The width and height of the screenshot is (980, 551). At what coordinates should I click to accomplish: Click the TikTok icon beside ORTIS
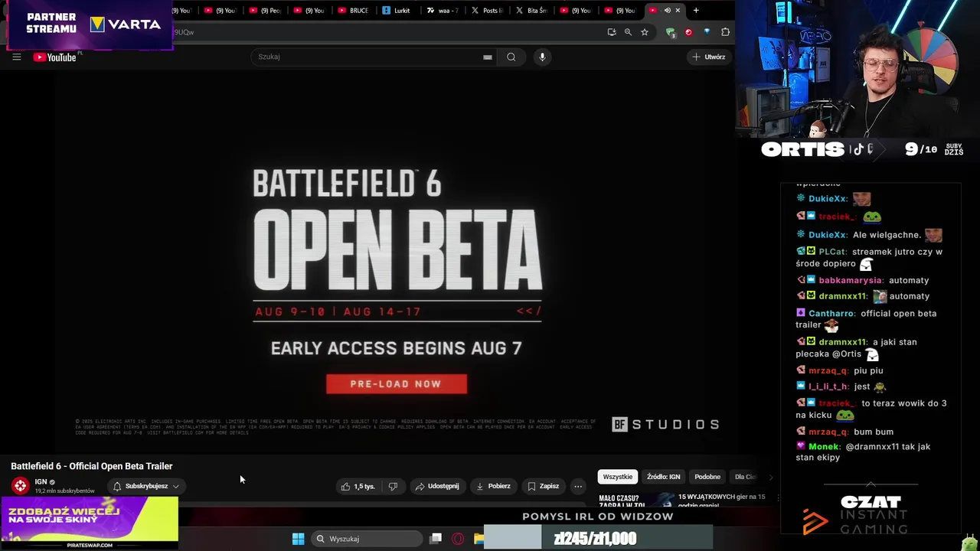click(857, 149)
